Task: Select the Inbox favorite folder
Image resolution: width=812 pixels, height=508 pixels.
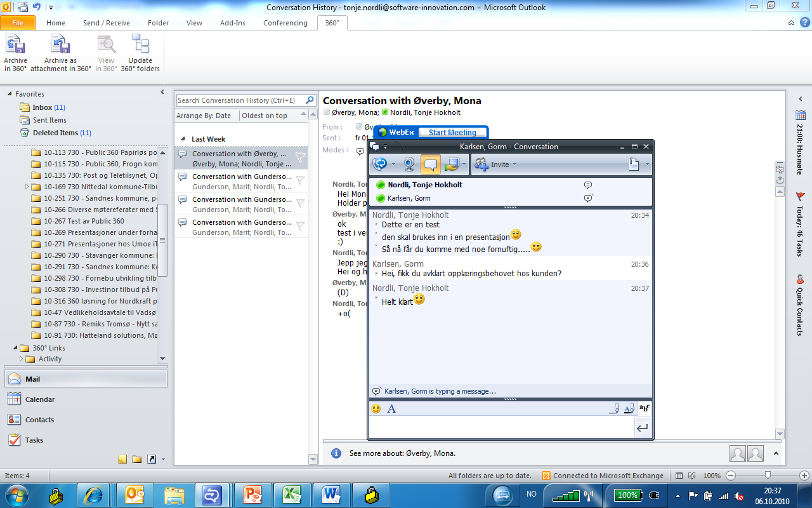Action: point(43,107)
